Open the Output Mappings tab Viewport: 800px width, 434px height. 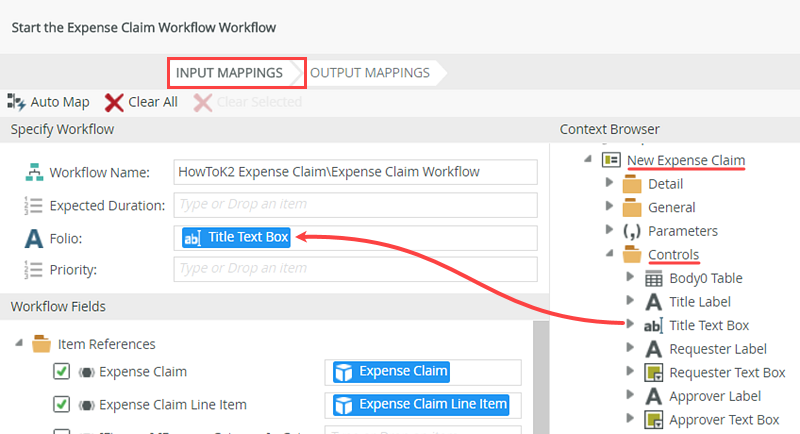[x=370, y=73]
